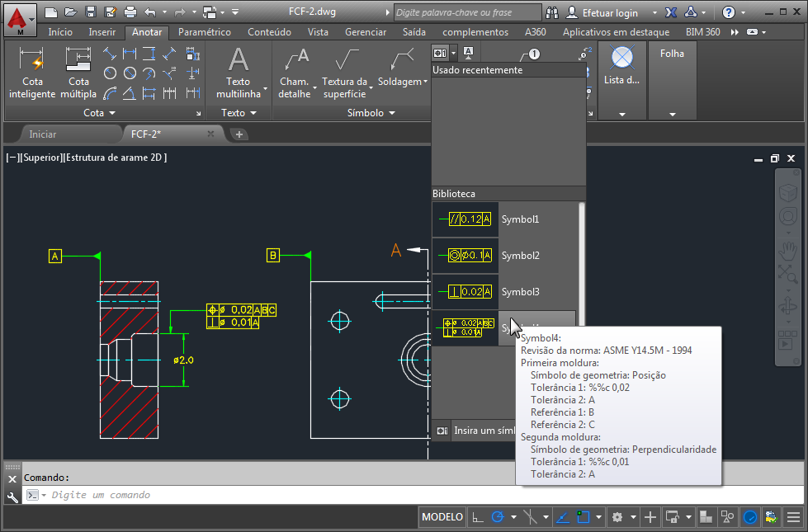Viewport: 808px width, 532px height.
Task: Click the Cota inteligente tool
Action: 32,72
